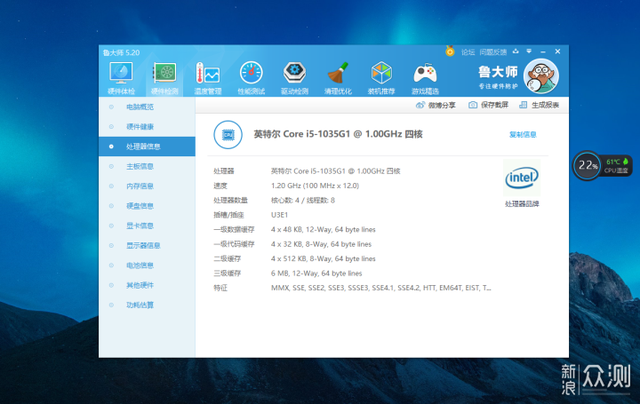Share via 微博分享
640x404 pixels.
pyautogui.click(x=436, y=105)
